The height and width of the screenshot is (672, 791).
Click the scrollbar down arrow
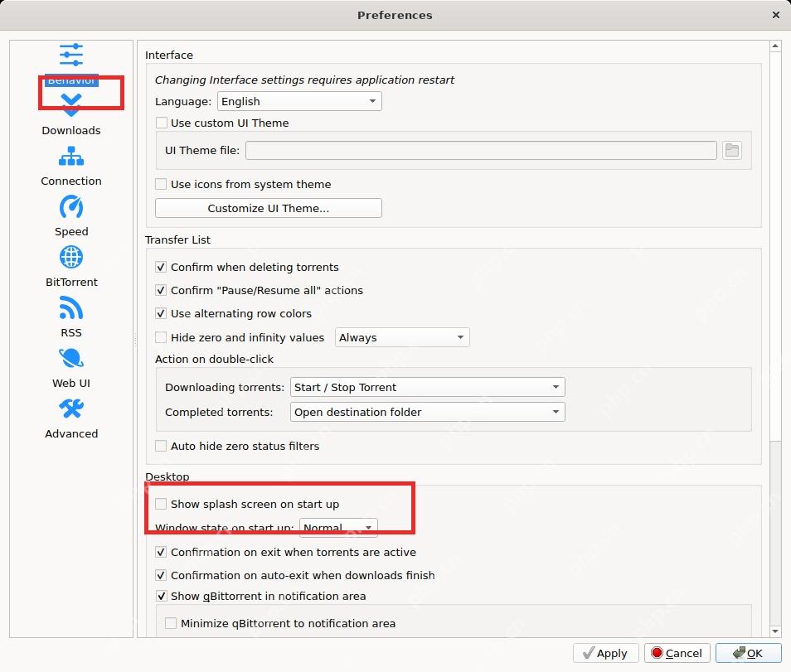(x=775, y=631)
